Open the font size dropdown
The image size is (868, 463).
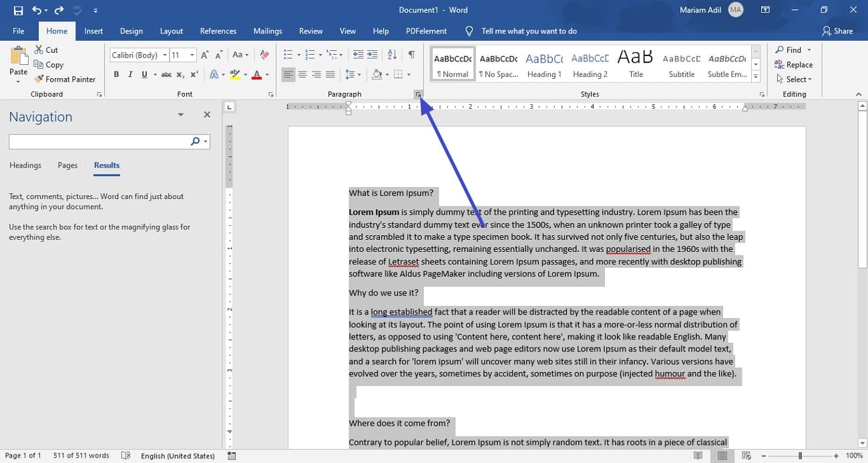pyautogui.click(x=191, y=54)
